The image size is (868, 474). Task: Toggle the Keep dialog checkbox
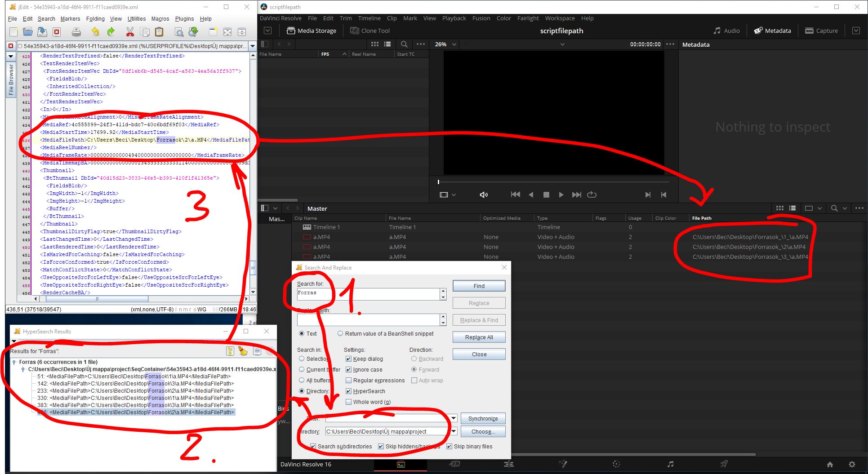coord(348,359)
